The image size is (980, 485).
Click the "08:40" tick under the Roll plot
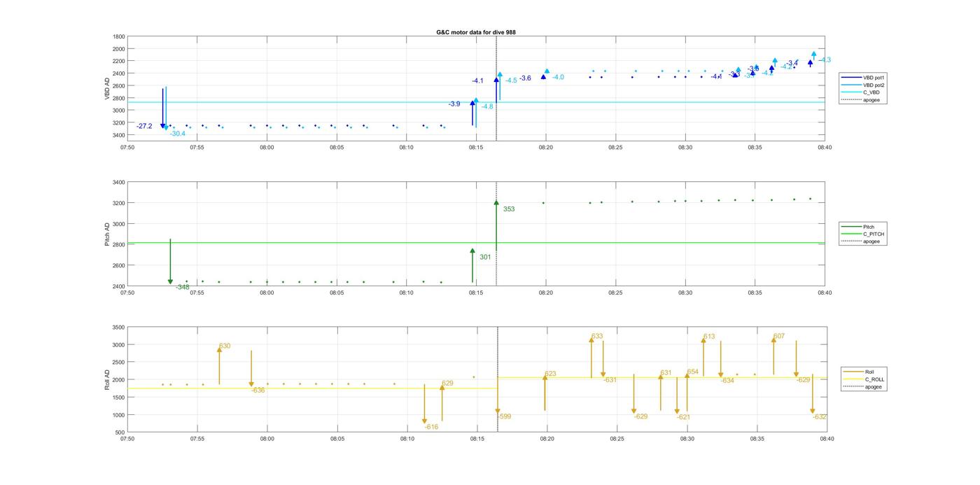click(827, 439)
